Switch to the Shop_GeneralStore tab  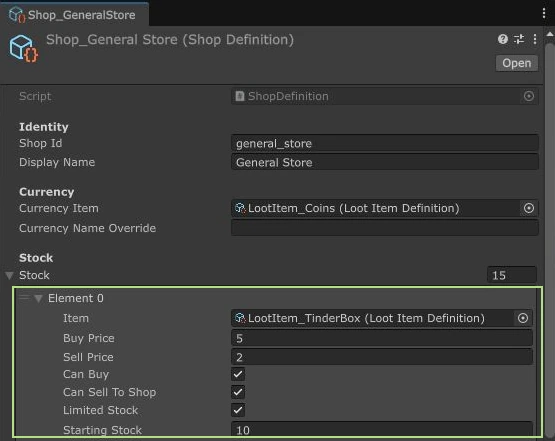74,15
